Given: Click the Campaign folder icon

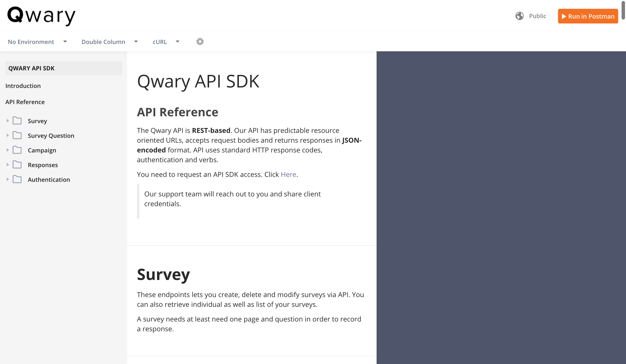Looking at the screenshot, I should [17, 150].
